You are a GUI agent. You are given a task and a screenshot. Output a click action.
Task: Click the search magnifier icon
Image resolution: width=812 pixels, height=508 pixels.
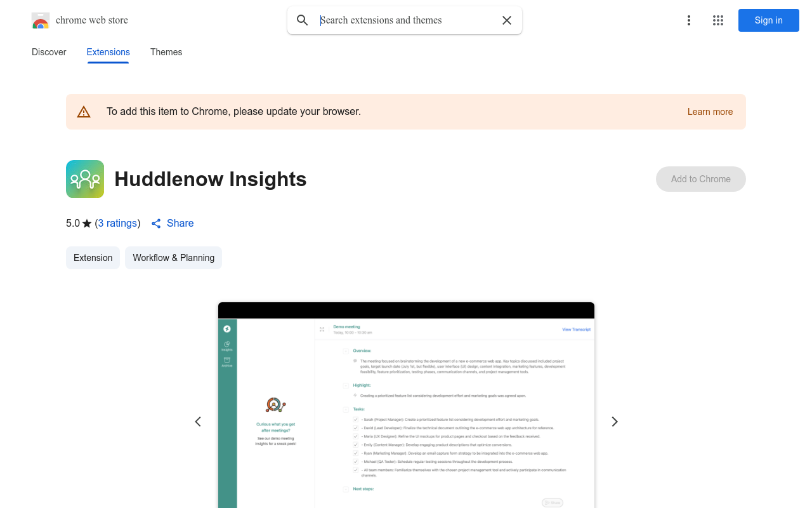coord(303,20)
